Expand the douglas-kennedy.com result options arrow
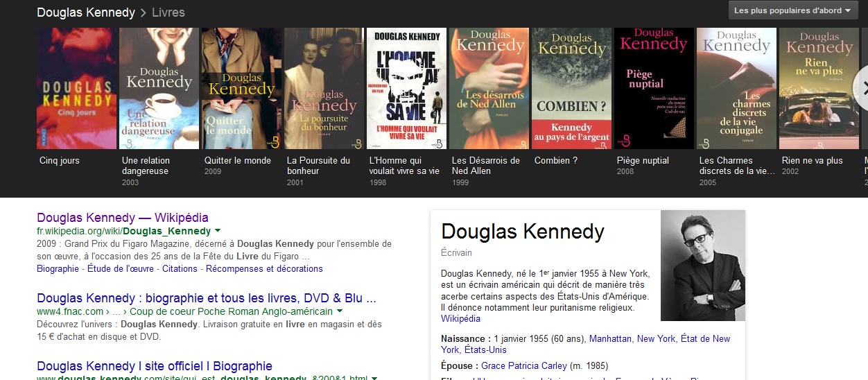 click(374, 378)
